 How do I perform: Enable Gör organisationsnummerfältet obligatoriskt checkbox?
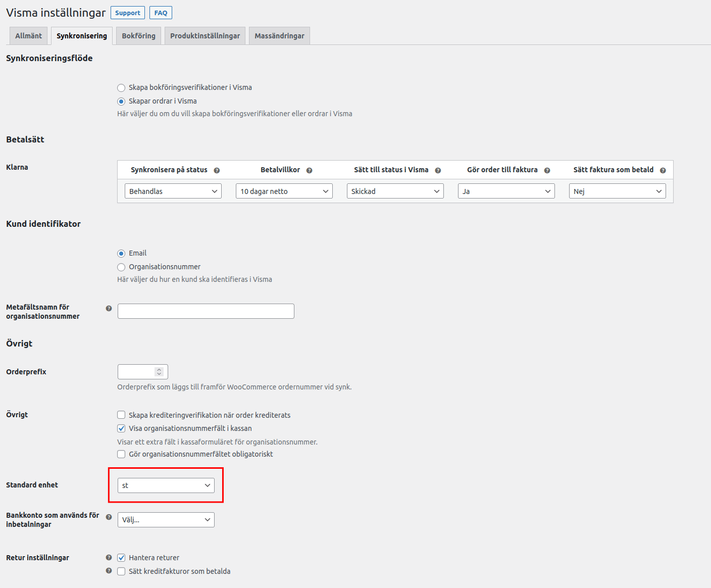pos(121,454)
